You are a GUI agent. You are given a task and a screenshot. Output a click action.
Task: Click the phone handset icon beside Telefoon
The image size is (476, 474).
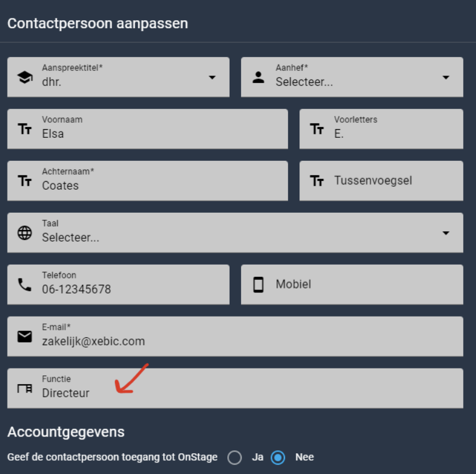pyautogui.click(x=25, y=285)
